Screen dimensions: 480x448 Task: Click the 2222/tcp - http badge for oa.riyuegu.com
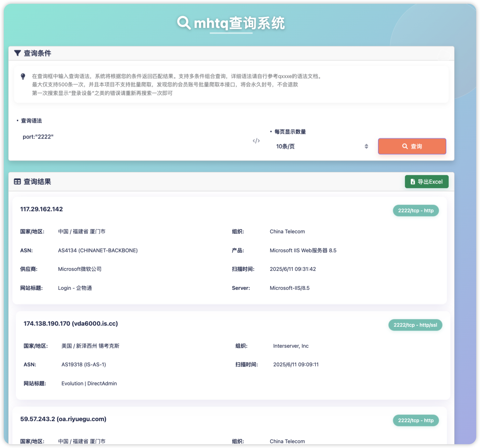click(x=416, y=420)
